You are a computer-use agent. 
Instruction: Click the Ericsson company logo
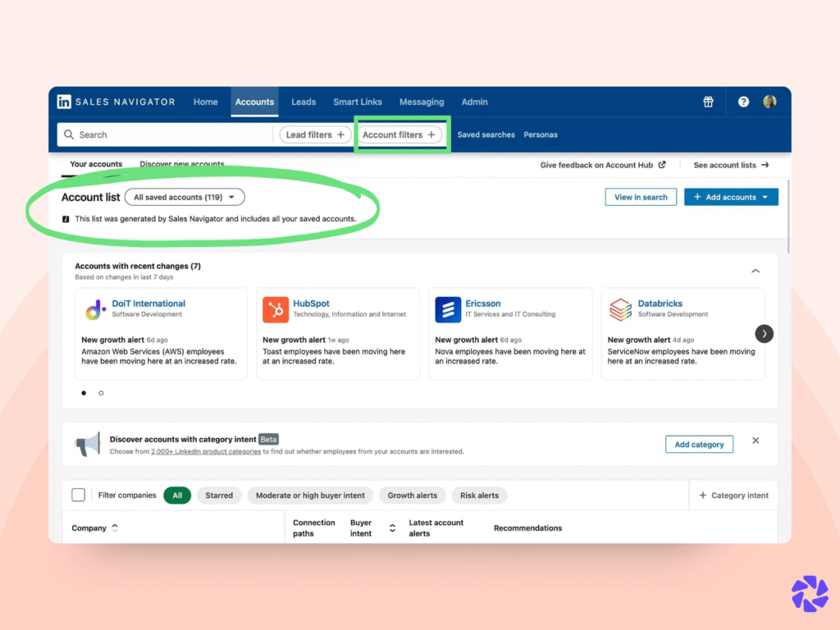(447, 309)
